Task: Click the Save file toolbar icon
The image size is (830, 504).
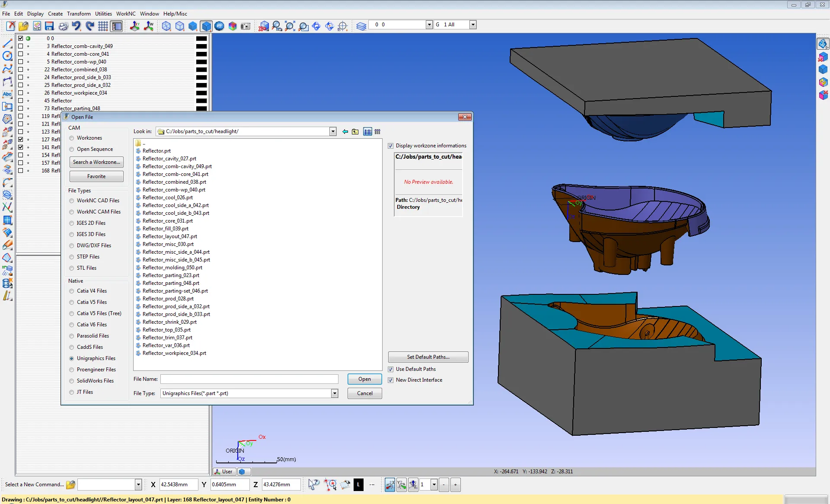Action: 49,26
